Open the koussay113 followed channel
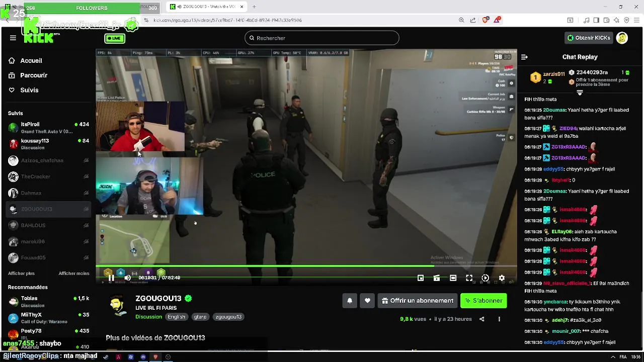The image size is (644, 362). pos(48,144)
